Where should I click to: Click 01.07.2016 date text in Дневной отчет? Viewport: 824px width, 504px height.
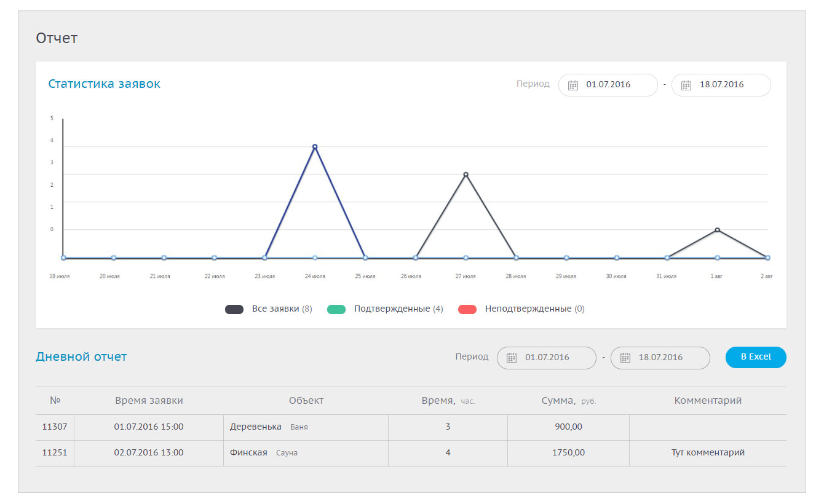(x=547, y=358)
